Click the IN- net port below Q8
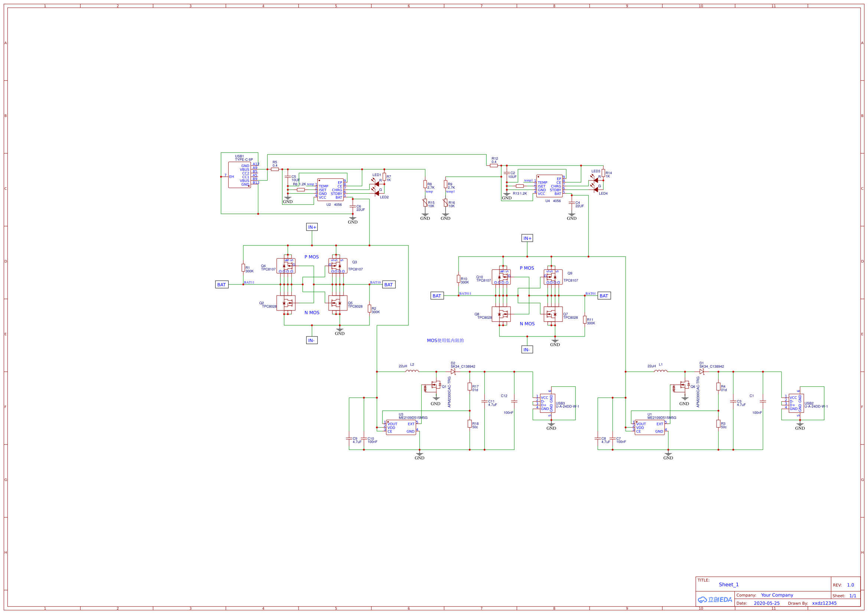 527,350
